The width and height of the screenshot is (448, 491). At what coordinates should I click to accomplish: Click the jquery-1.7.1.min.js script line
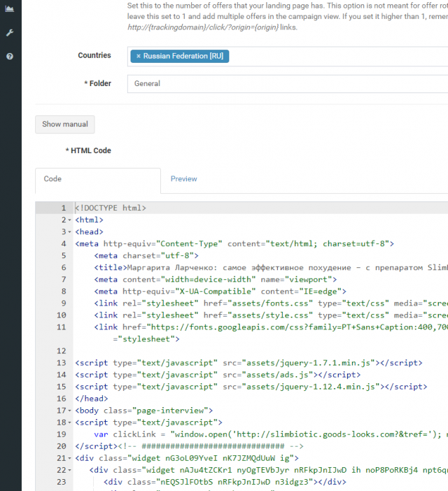[x=248, y=362]
